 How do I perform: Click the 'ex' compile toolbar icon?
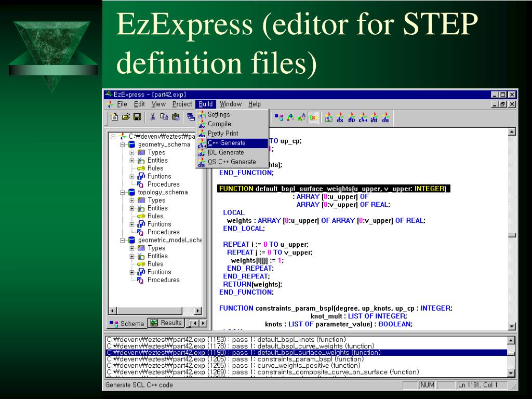coord(340,118)
